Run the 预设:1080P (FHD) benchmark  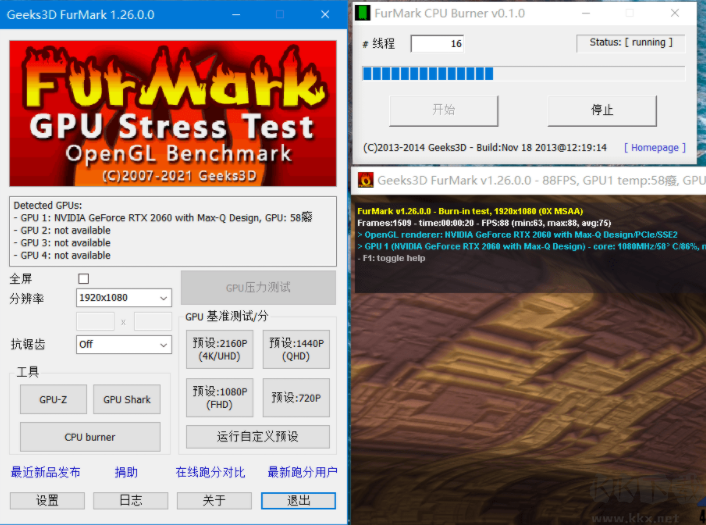coord(220,398)
